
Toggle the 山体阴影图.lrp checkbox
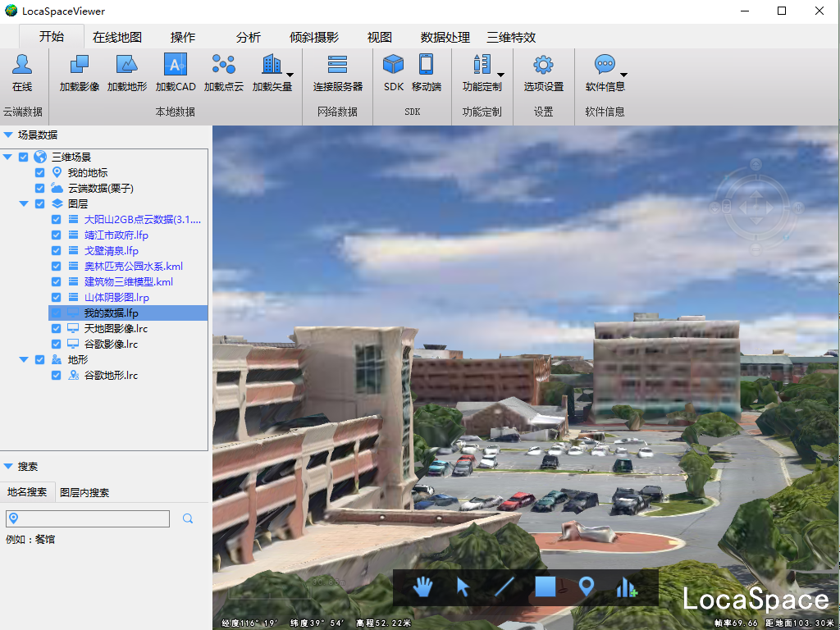pyautogui.click(x=56, y=297)
